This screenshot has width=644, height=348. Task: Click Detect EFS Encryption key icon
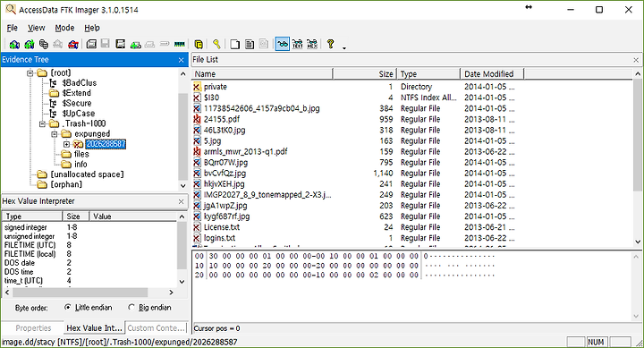216,44
